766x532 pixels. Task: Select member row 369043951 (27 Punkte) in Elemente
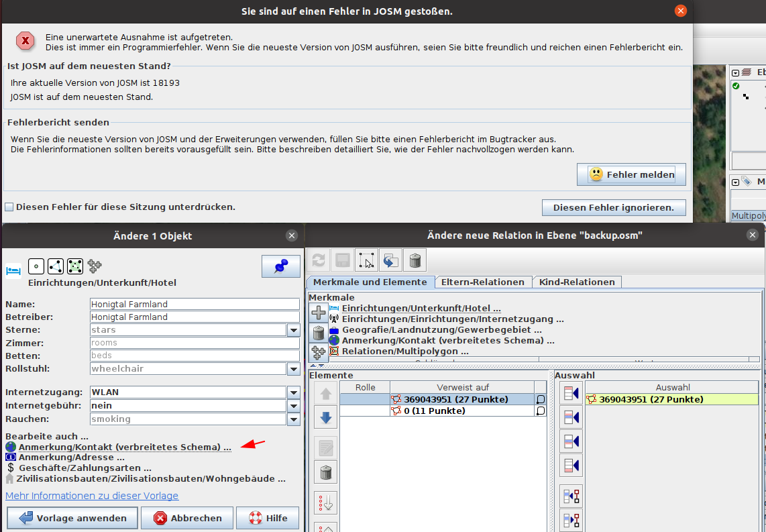tap(443, 400)
